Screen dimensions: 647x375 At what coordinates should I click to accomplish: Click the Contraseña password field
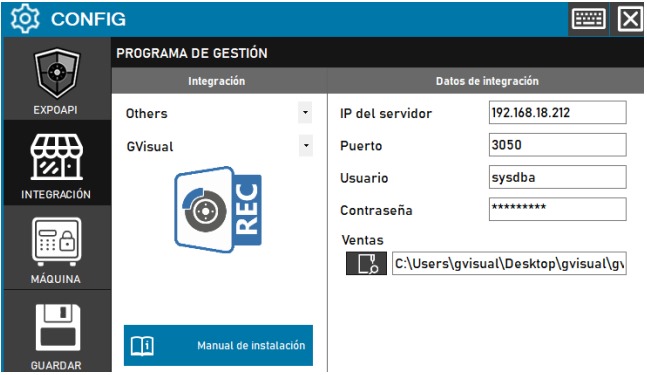557,209
